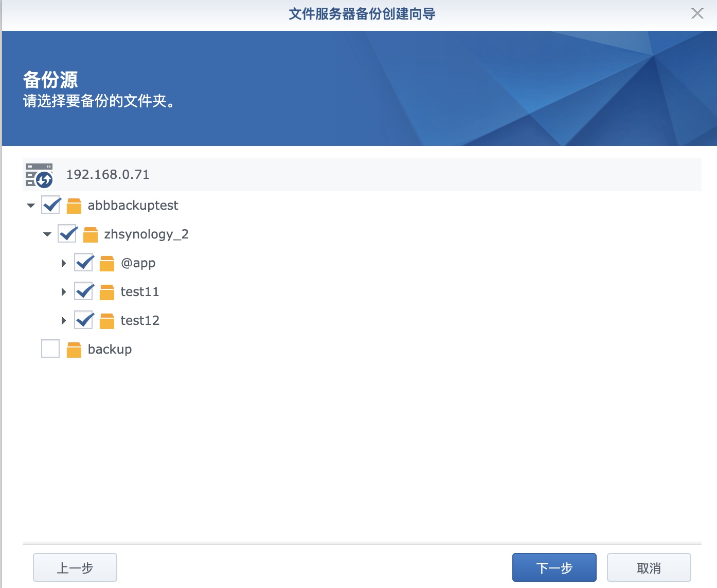Close the backup creation wizard

click(x=697, y=13)
